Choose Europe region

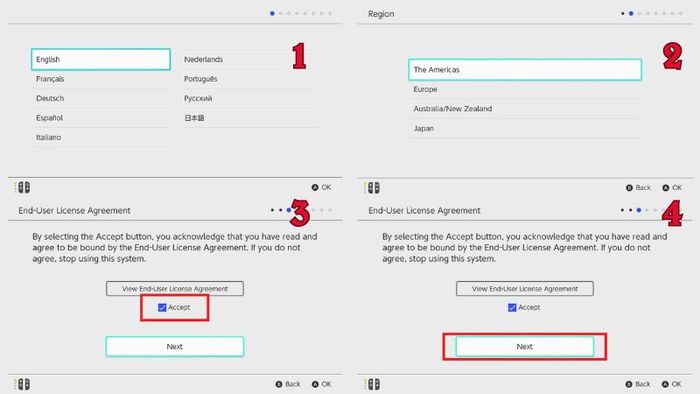click(x=525, y=89)
